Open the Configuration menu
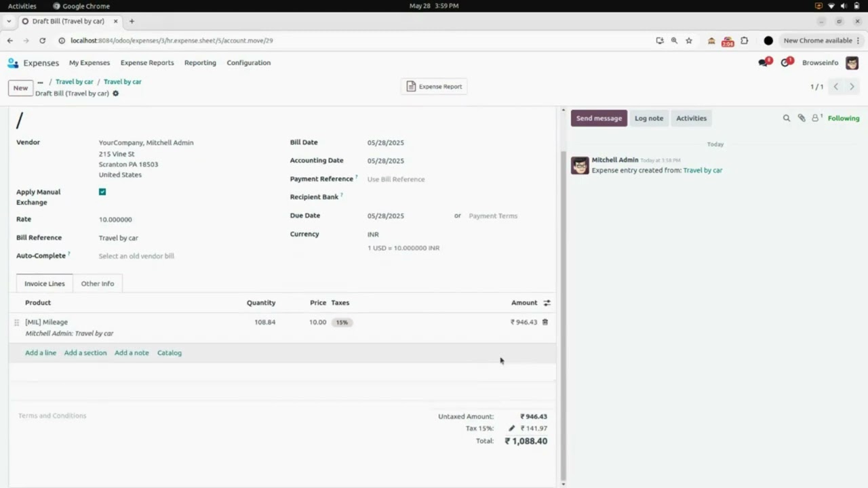The width and height of the screenshot is (868, 488). 249,63
